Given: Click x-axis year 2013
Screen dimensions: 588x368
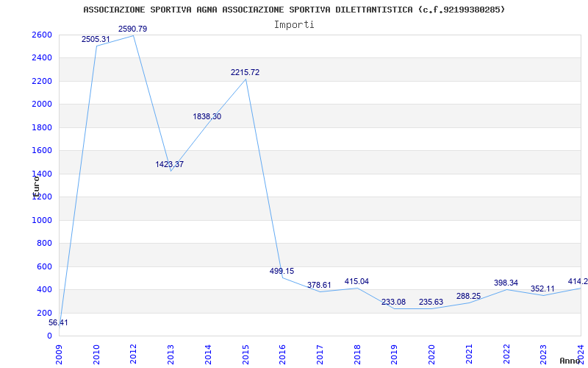Looking at the screenshot, I should [x=171, y=354].
